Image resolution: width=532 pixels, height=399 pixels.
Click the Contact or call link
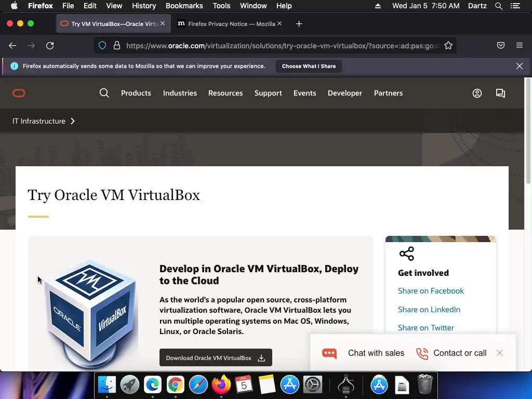tap(460, 353)
